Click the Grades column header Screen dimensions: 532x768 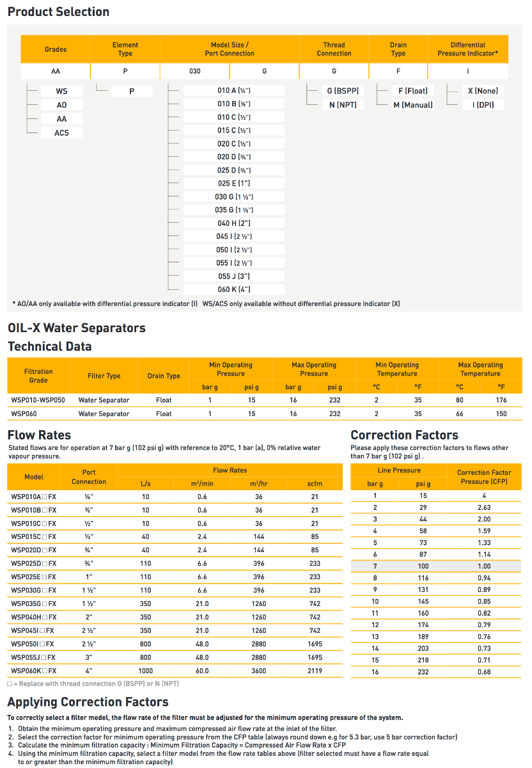point(56,49)
